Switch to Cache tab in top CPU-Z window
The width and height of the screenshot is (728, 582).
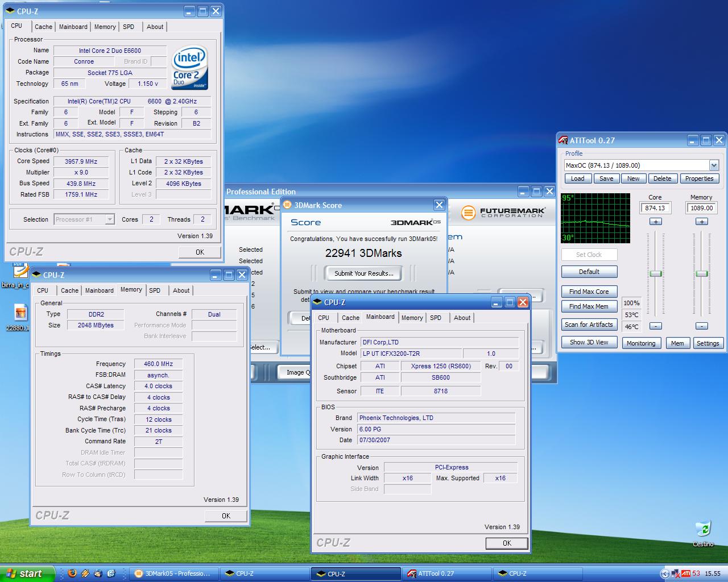(43, 27)
